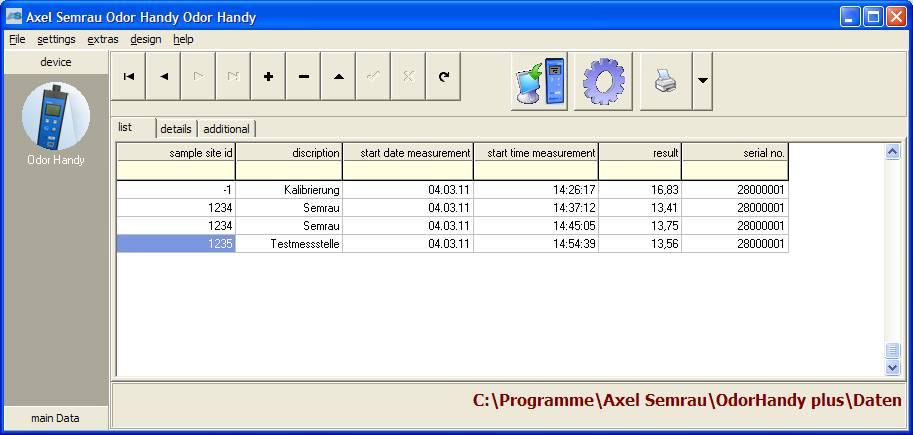Screen dimensions: 913x435
Task: Switch to the additional tab
Action: (x=227, y=129)
